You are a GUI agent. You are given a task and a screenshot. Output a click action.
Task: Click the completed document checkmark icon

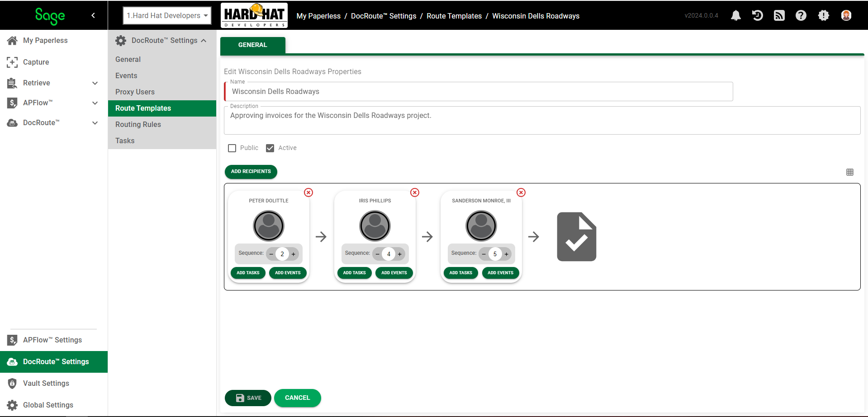tap(577, 237)
